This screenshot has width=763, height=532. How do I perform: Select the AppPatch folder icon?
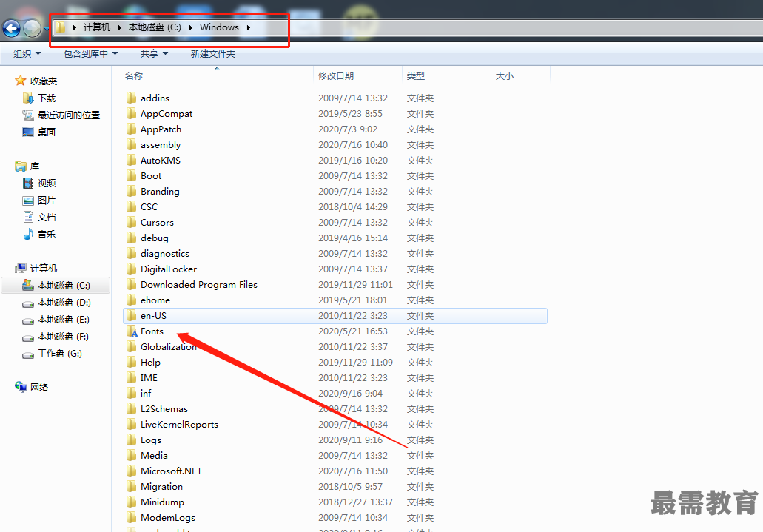point(131,129)
